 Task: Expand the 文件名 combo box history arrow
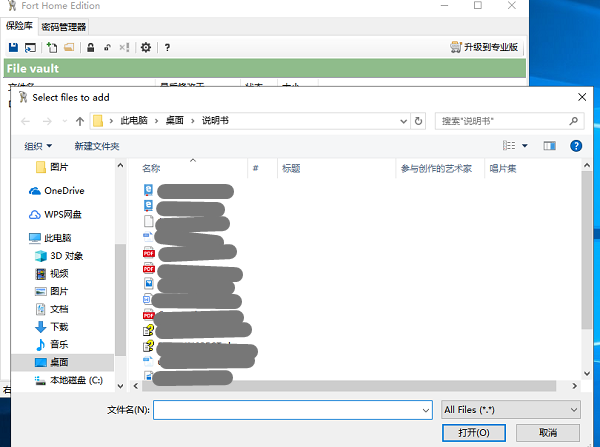(x=425, y=409)
